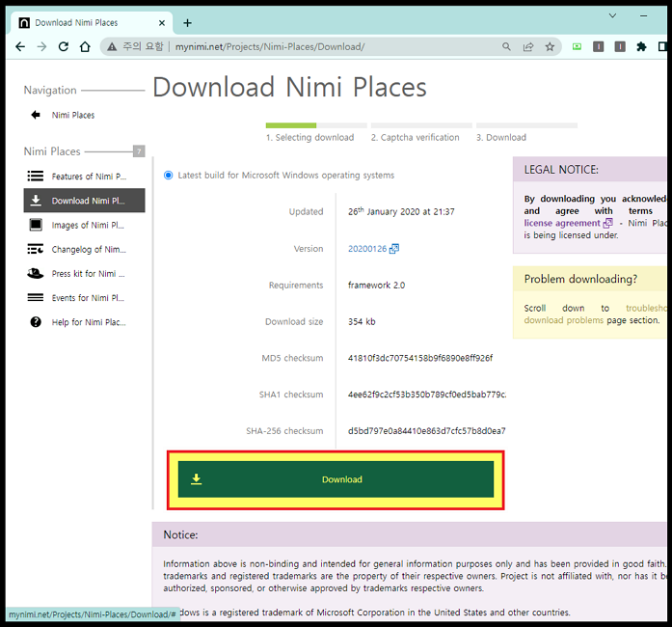Click the zoom magnifier icon in address bar
The width and height of the screenshot is (672, 627).
[506, 46]
